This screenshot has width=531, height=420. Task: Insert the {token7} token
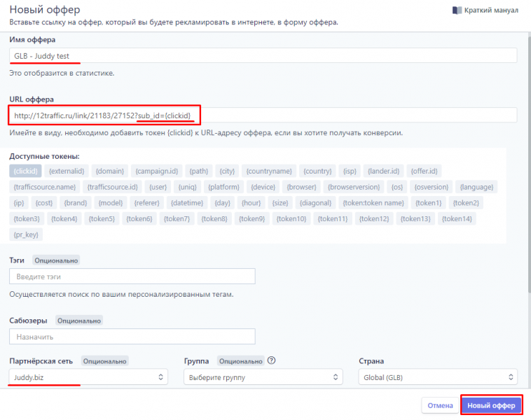[x=177, y=218]
